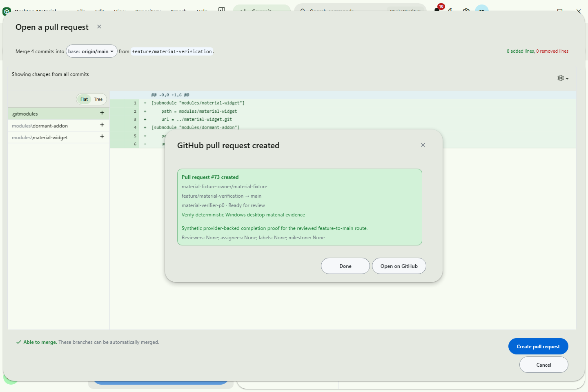Click the added-status plus icon for .gitmodules
The width and height of the screenshot is (588, 392).
(102, 113)
